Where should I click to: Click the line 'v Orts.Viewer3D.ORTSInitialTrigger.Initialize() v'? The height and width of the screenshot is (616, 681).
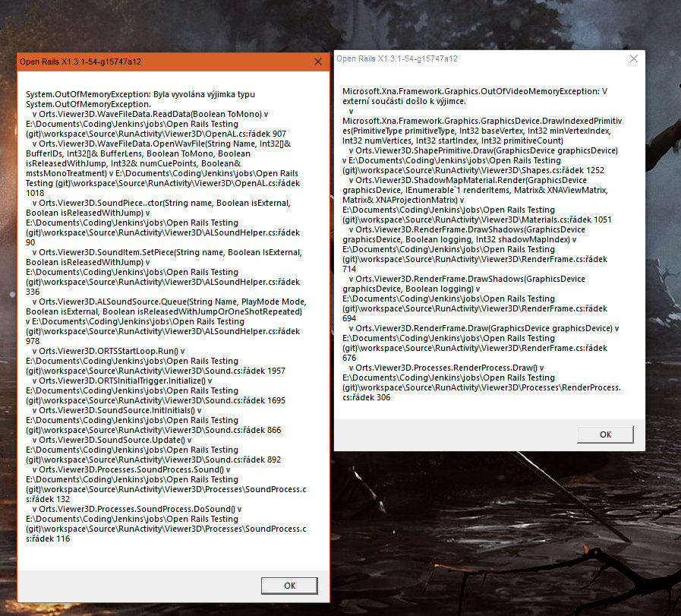click(x=122, y=381)
